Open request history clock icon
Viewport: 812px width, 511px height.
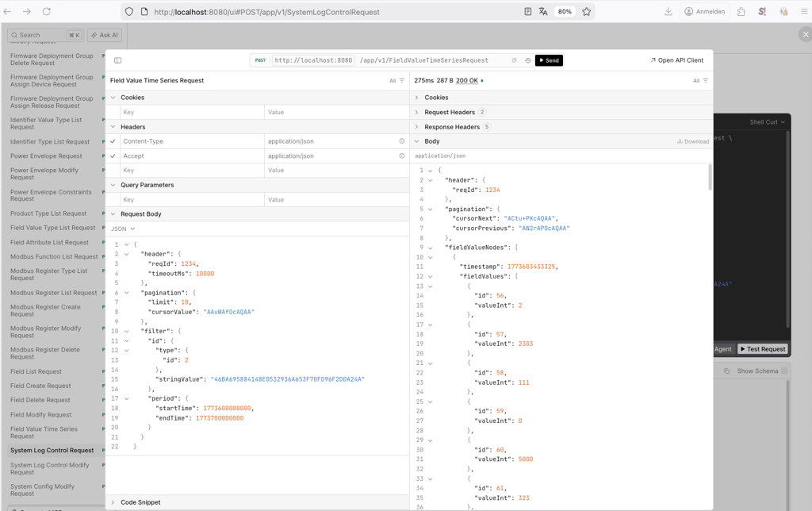coord(527,60)
